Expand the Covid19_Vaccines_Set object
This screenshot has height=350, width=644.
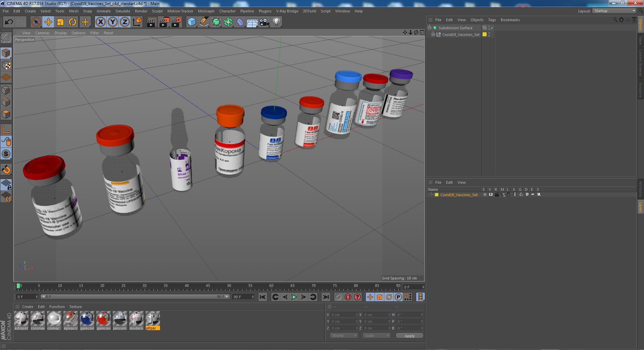click(x=433, y=35)
